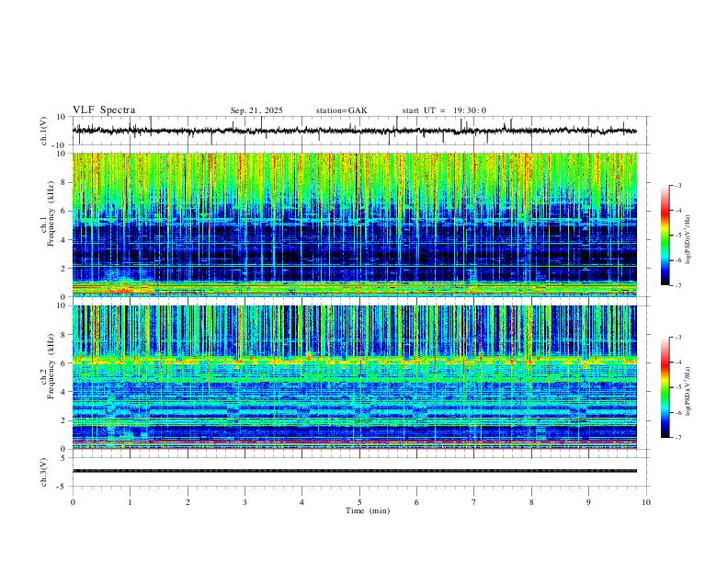The image size is (728, 563).
Task: Click time axis tick label "5"
Action: [359, 502]
